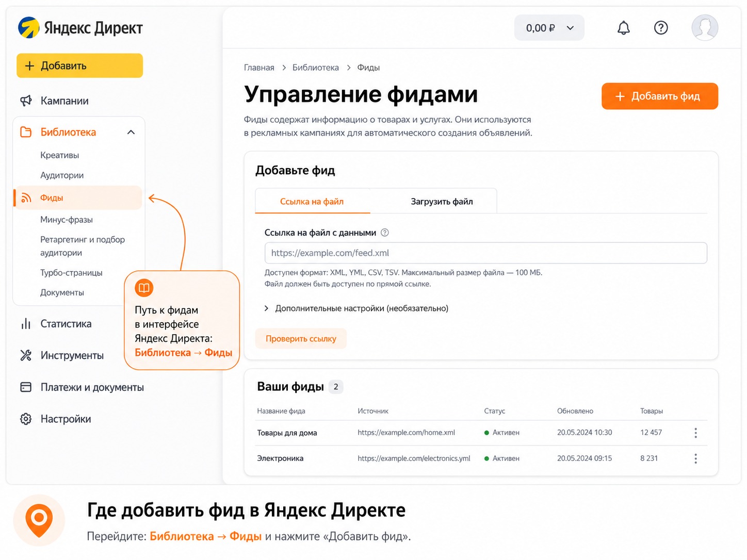This screenshot has width=747, height=560.
Task: Focus the feed URL input field
Action: (x=485, y=253)
